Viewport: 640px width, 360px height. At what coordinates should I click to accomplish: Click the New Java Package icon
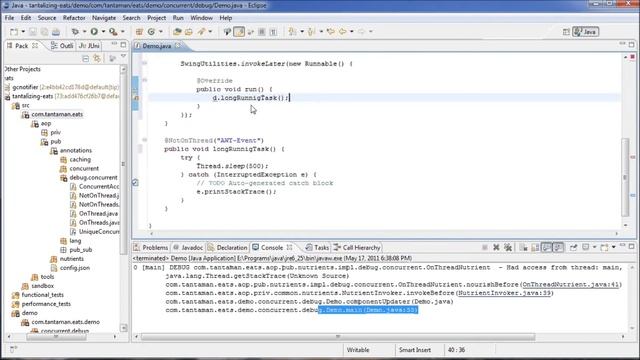[139, 31]
